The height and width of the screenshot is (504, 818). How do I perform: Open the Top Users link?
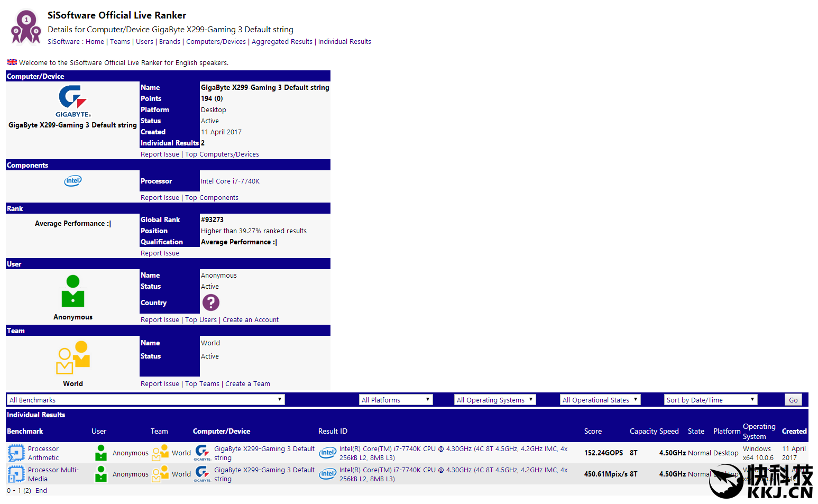pyautogui.click(x=201, y=320)
